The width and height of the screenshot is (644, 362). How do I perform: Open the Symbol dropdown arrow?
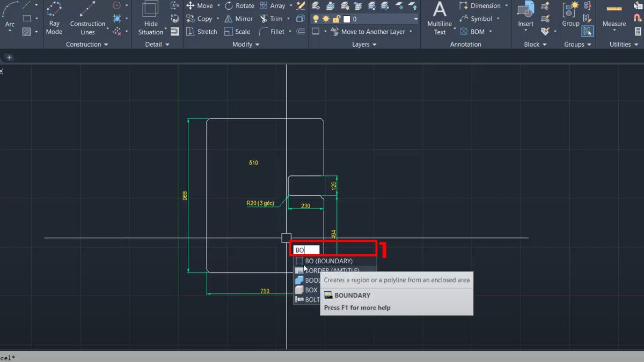click(498, 19)
